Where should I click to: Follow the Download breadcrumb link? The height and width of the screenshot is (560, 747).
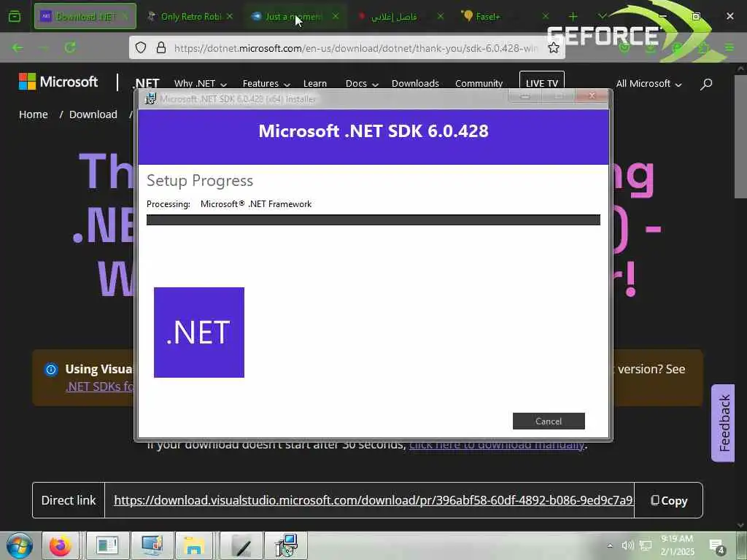[93, 114]
